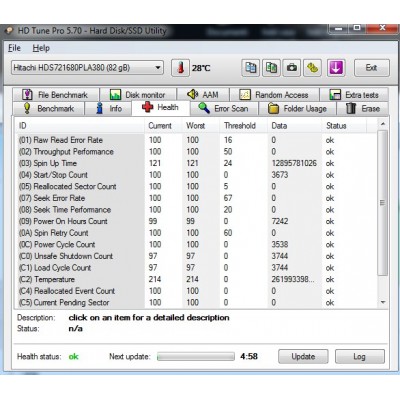This screenshot has width=400, height=400.
Task: Open the File menu
Action: (x=14, y=48)
